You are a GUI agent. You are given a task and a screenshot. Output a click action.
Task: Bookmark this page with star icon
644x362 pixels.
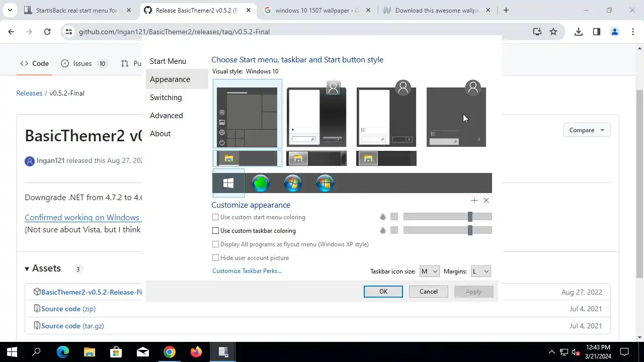553,32
